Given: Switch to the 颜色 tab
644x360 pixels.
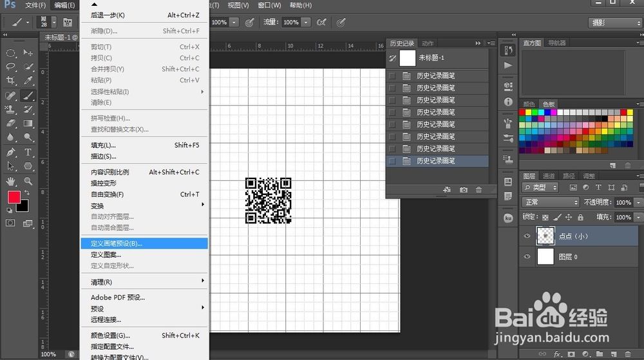Looking at the screenshot, I should click(529, 104).
